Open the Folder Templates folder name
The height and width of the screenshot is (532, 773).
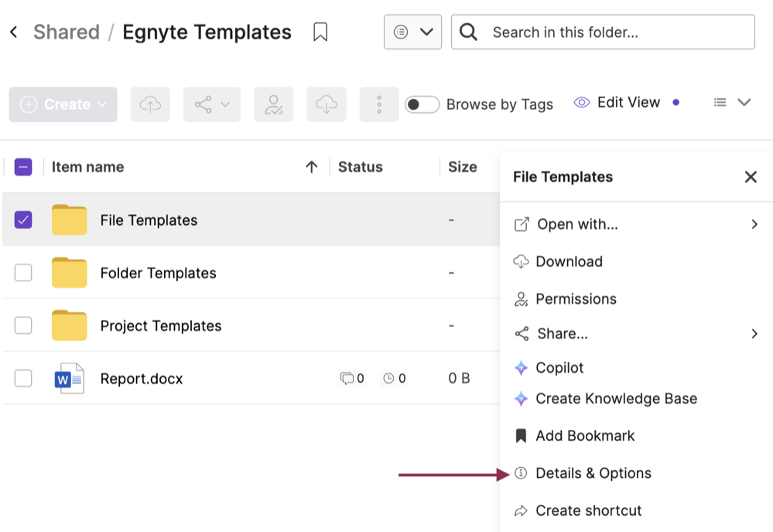(159, 273)
